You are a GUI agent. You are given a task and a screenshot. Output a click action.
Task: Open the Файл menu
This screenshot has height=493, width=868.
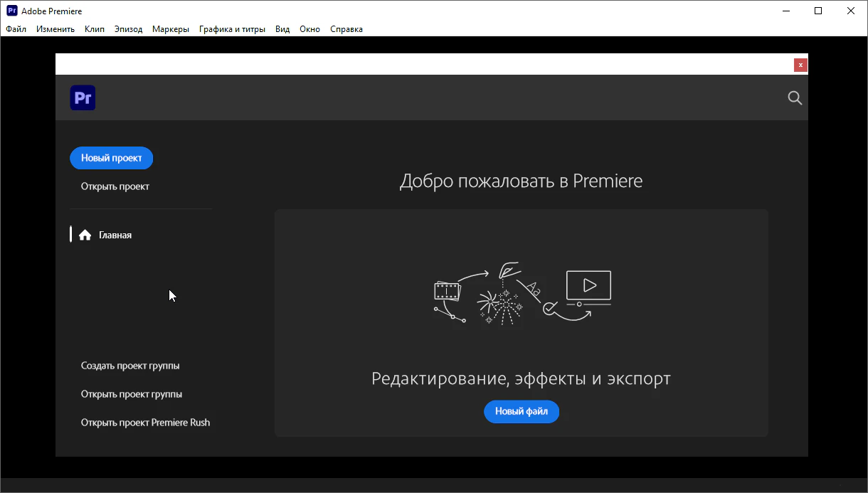16,29
